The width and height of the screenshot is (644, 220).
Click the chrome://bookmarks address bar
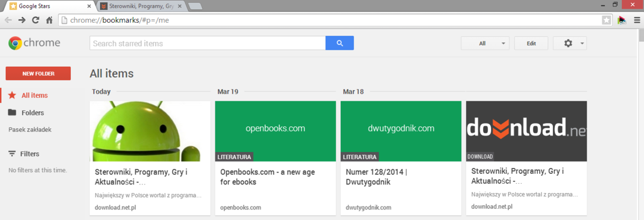point(330,20)
